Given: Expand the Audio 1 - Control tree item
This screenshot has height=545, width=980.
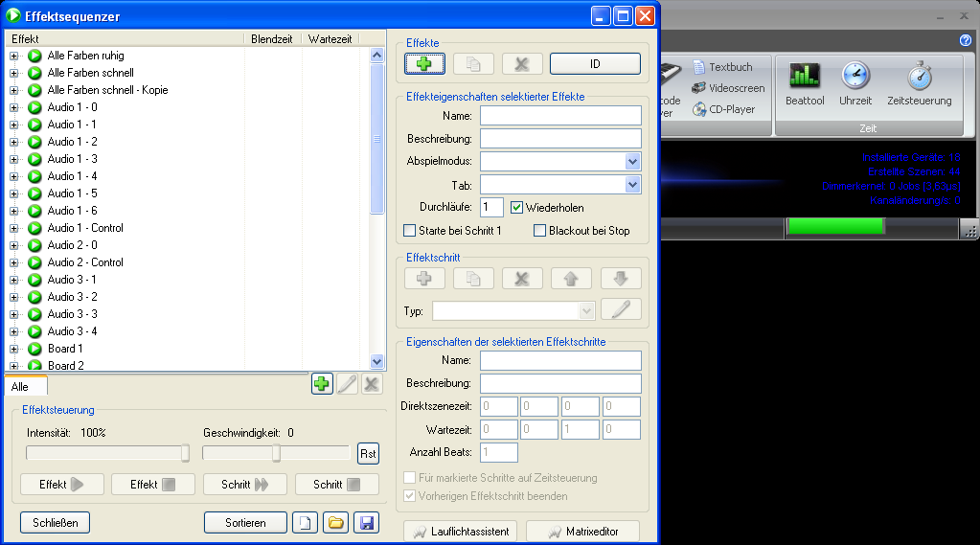Looking at the screenshot, I should (13, 228).
